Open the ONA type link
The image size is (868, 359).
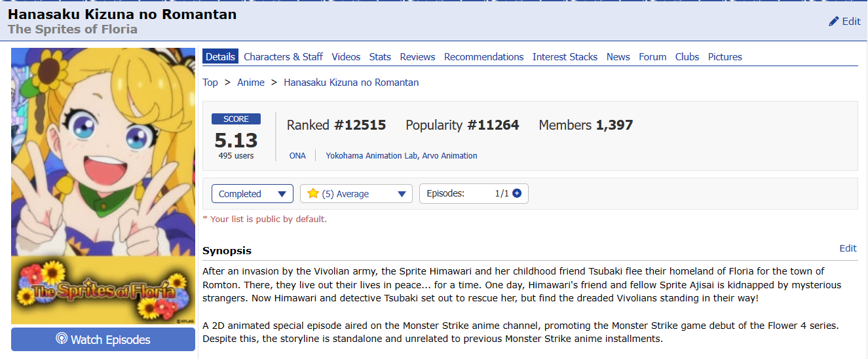click(297, 156)
